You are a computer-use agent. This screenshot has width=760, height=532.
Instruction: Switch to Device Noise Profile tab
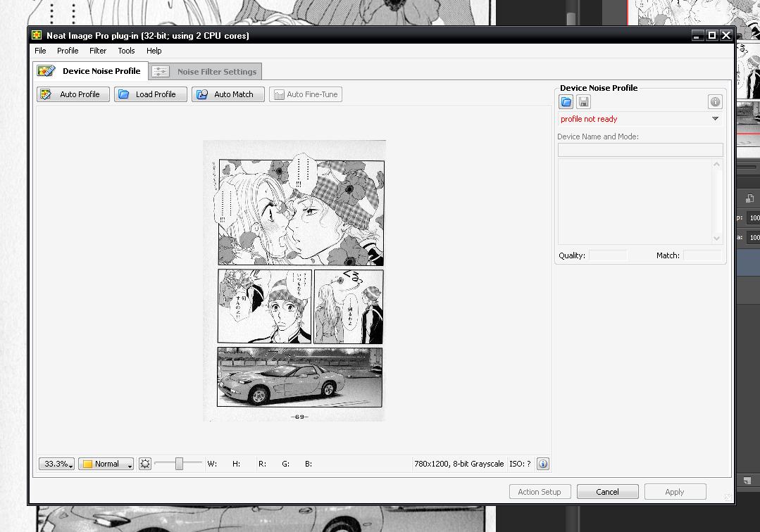pos(90,71)
